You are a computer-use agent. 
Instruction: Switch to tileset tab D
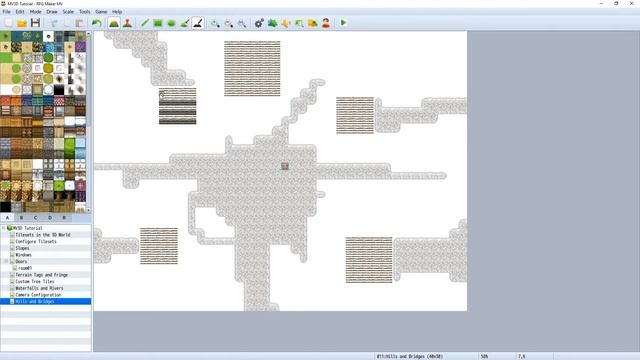click(x=50, y=218)
